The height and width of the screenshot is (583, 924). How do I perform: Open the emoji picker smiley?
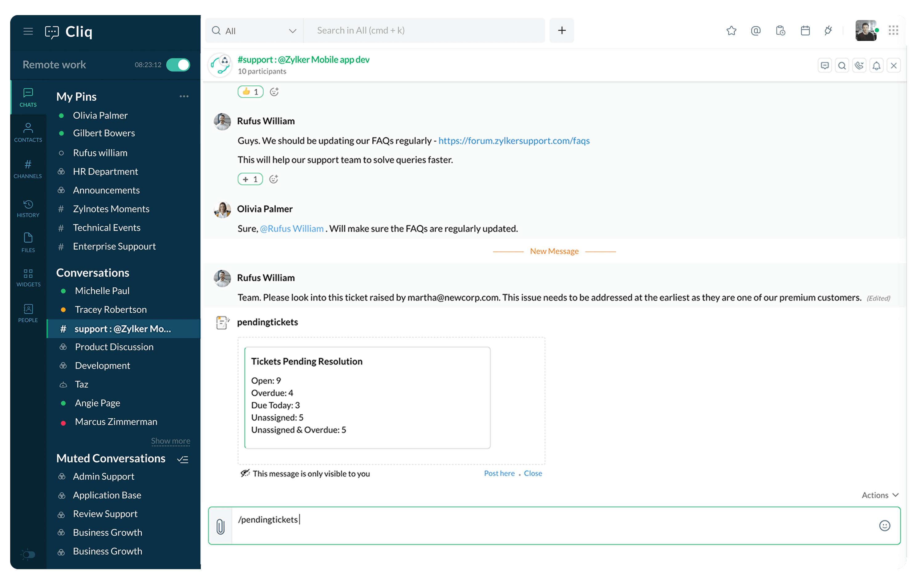885,526
